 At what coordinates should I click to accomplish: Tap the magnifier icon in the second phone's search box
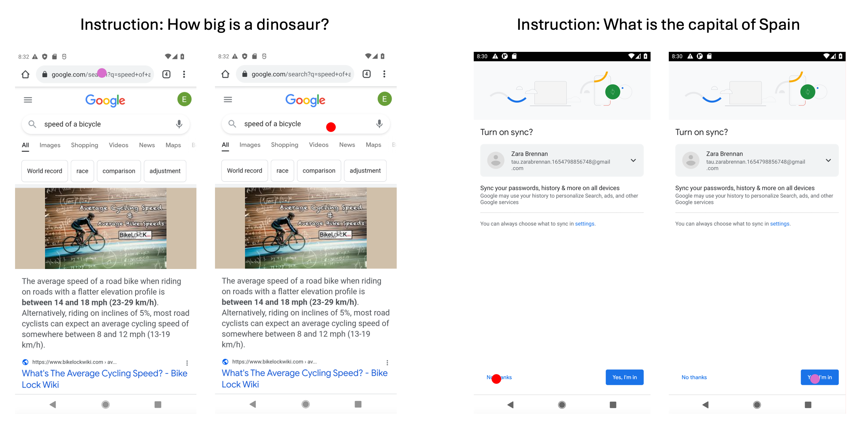[x=232, y=124]
